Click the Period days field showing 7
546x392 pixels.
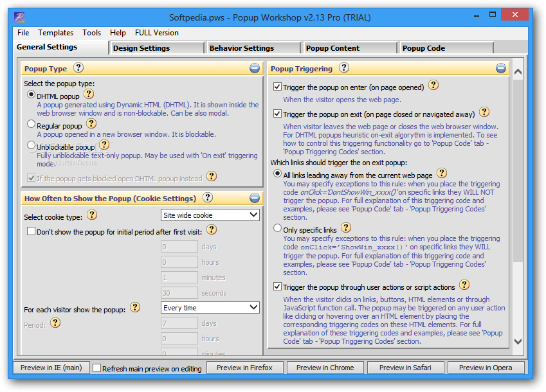(x=179, y=323)
